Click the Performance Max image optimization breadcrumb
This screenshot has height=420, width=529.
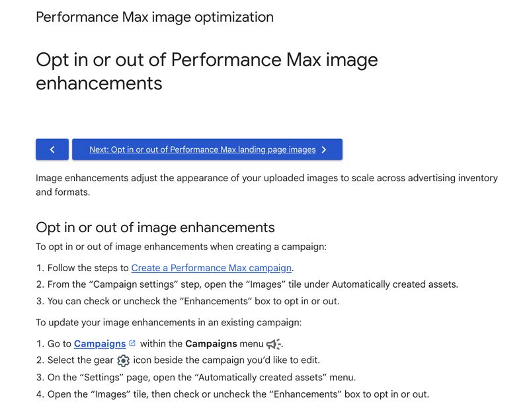(x=155, y=17)
